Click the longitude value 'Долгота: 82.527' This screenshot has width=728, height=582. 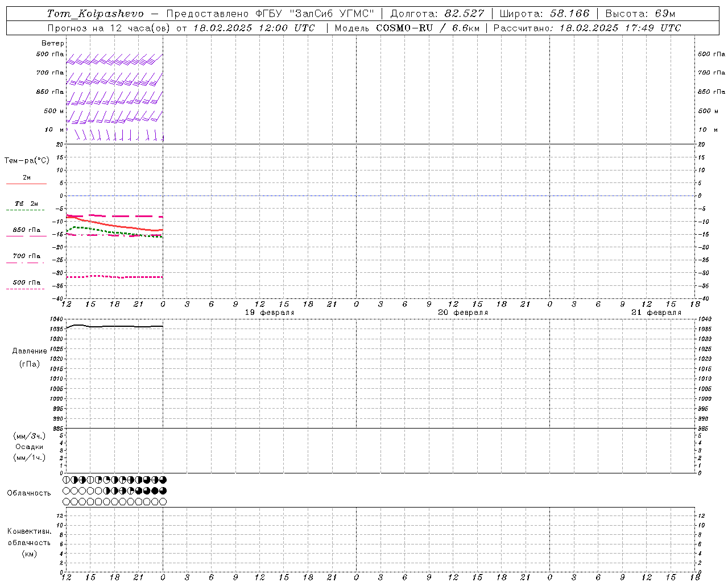[437, 14]
